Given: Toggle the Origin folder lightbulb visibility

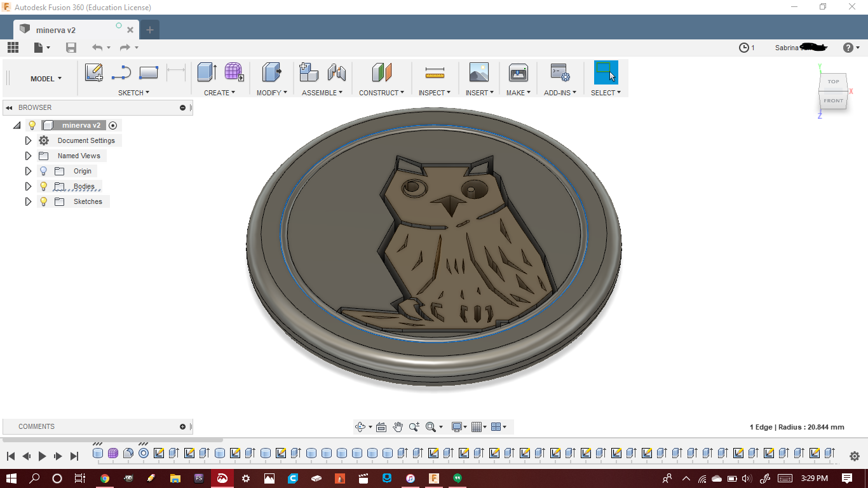Looking at the screenshot, I should 43,171.
